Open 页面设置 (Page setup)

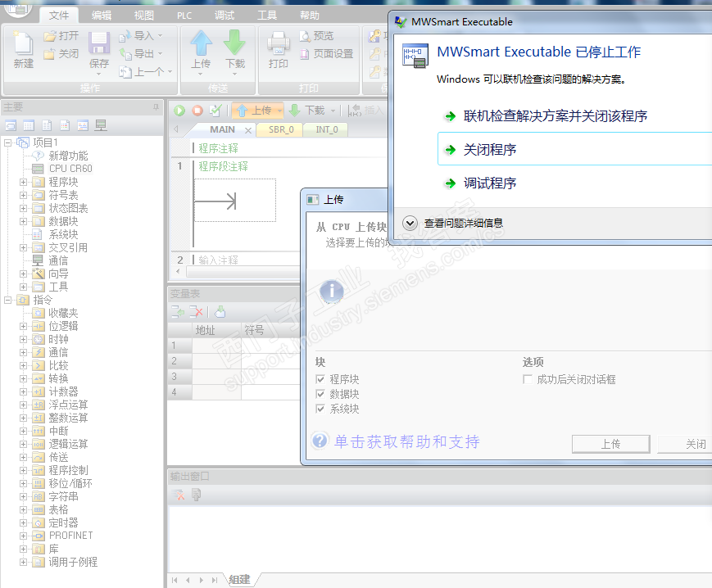click(x=326, y=54)
